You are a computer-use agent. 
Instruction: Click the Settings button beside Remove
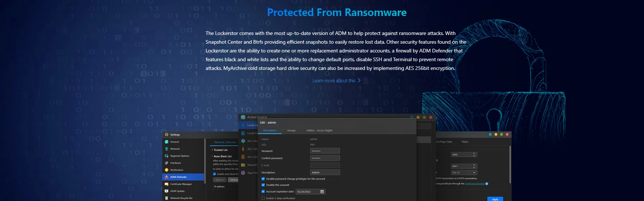pyautogui.click(x=233, y=180)
